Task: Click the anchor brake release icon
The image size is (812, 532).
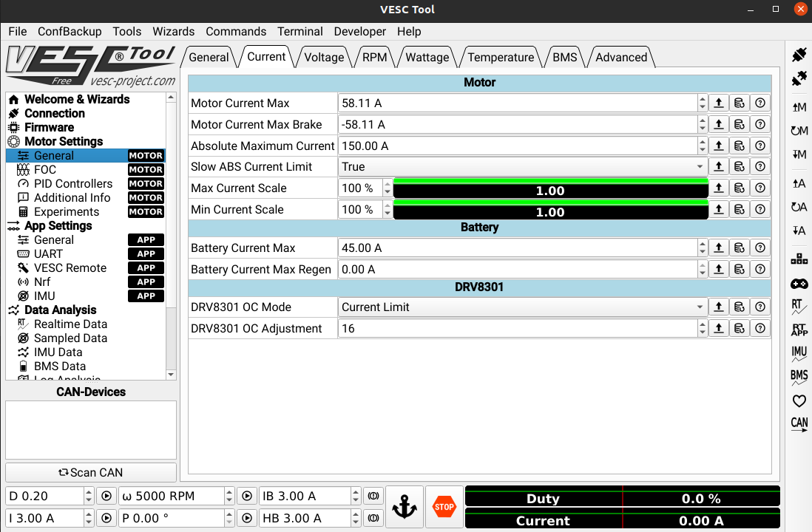Action: [405, 507]
